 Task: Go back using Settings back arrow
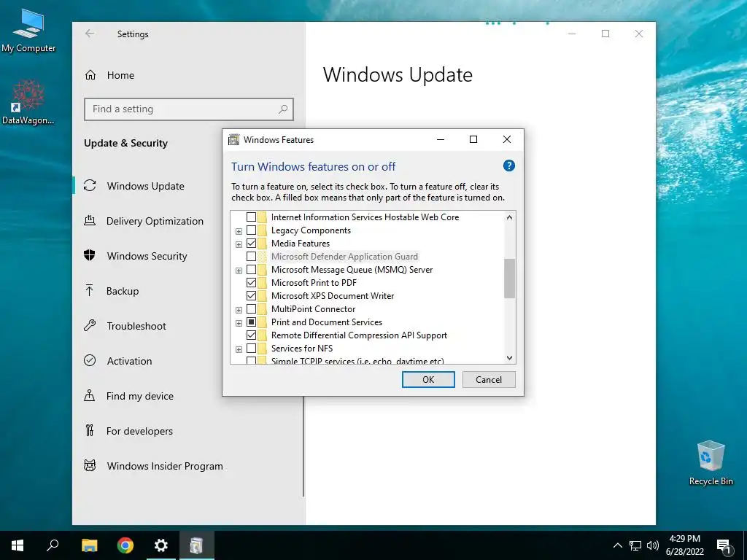[x=90, y=34]
